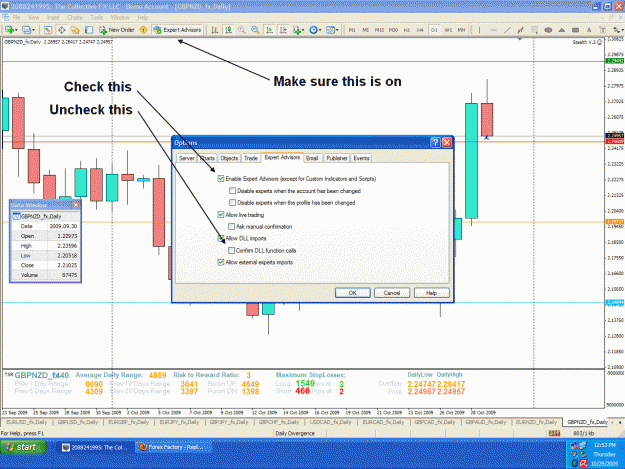Open the Indicators list dropdown
Screen dimensions: 625x469
[x=298, y=30]
